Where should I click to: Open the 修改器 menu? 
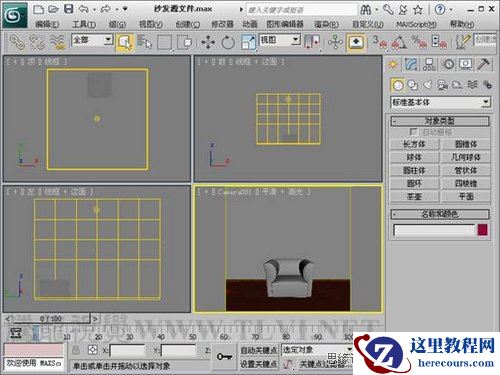click(x=222, y=24)
